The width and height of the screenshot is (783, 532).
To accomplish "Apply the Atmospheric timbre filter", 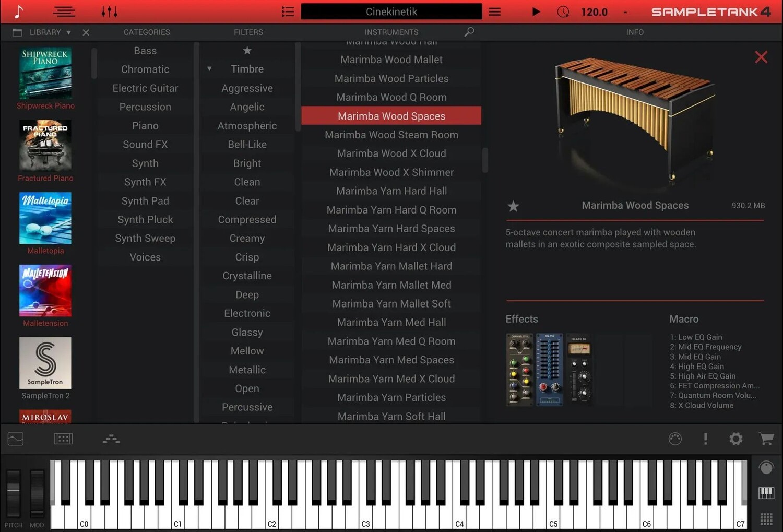I will pyautogui.click(x=247, y=126).
